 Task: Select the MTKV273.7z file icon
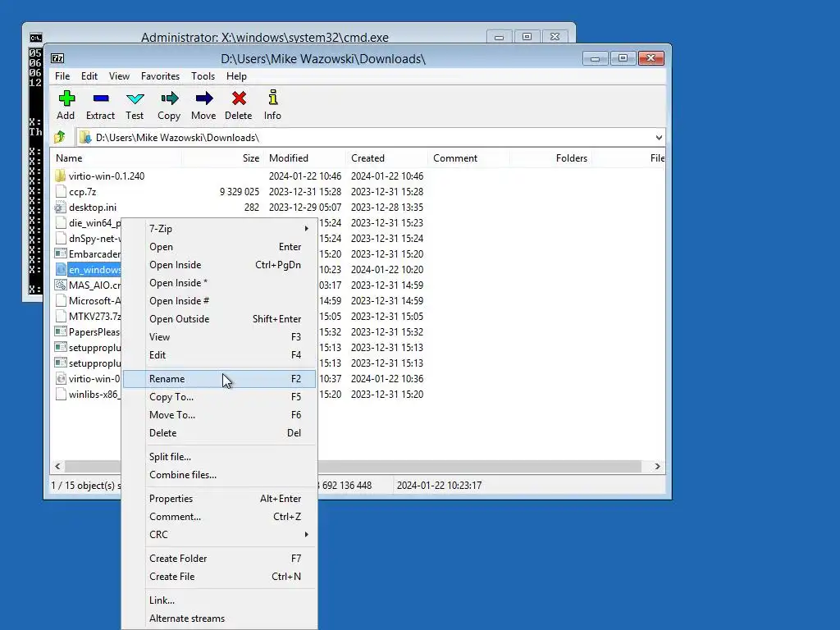(61, 316)
